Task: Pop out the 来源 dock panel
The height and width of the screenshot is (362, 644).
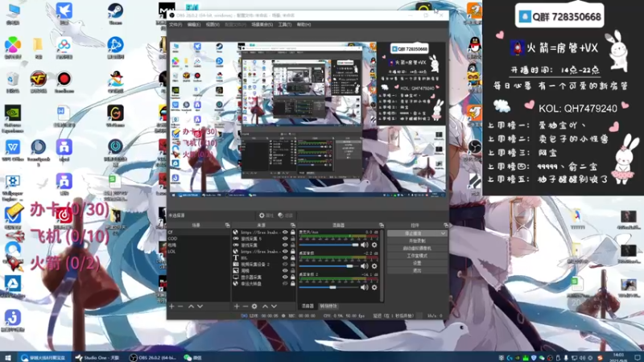Action: click(x=293, y=225)
